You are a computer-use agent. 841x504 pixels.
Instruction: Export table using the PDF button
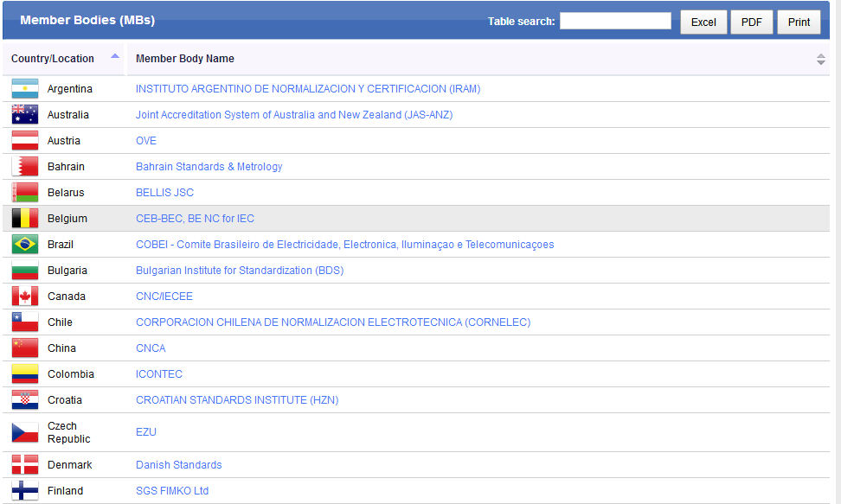[752, 22]
